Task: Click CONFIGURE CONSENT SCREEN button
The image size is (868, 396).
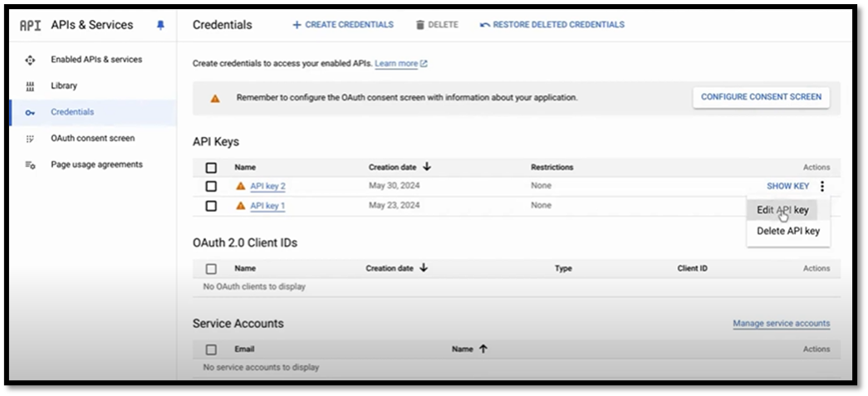Action: (761, 97)
